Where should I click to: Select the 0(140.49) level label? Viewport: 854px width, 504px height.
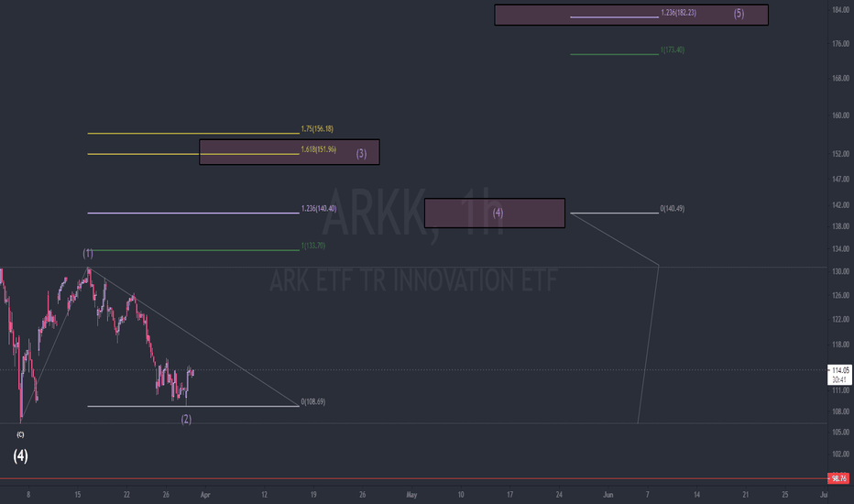point(672,209)
